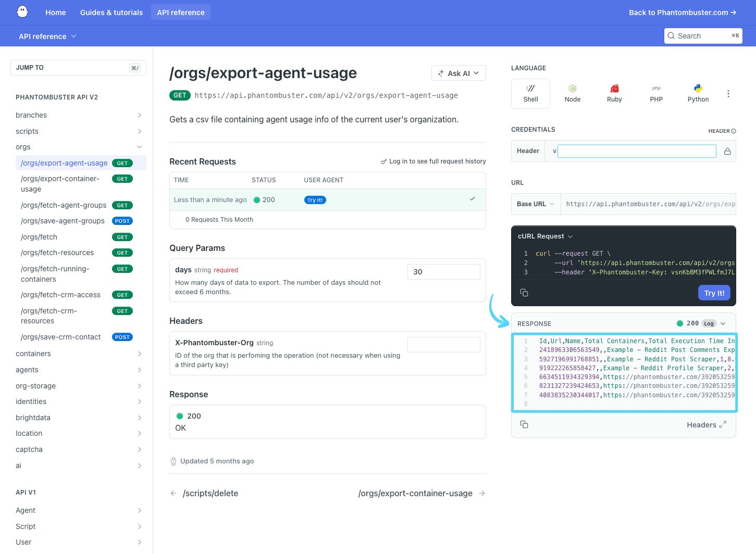Open the Ask AI dropdown
Image resolution: width=756 pixels, height=554 pixels.
pos(458,73)
